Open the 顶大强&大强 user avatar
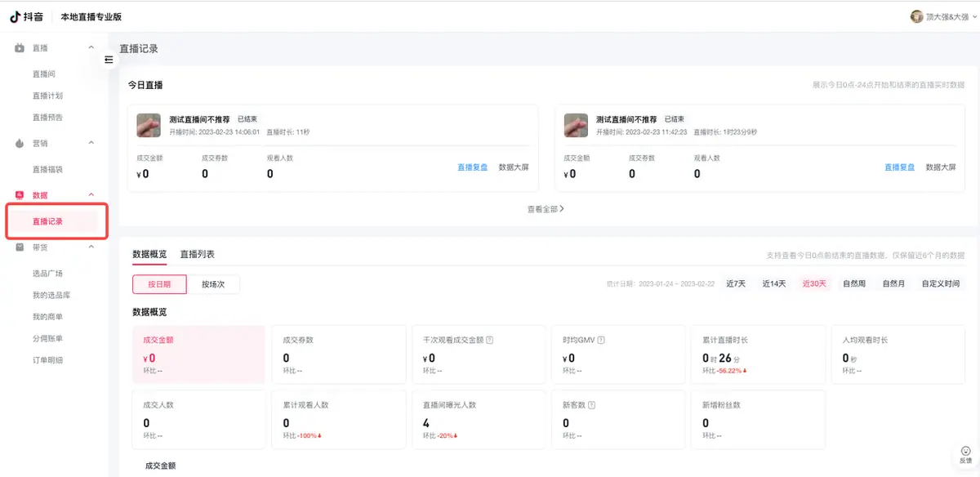Viewport: 980px width, 477px height. click(916, 16)
